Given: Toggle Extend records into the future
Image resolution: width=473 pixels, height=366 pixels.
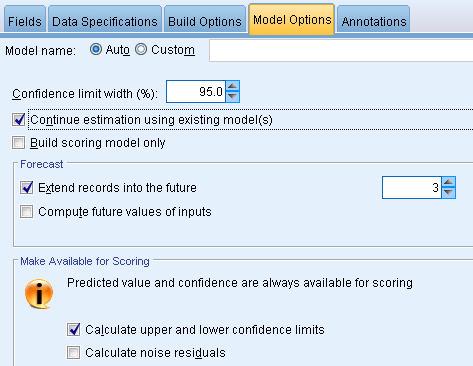Looking at the screenshot, I should tap(27, 188).
